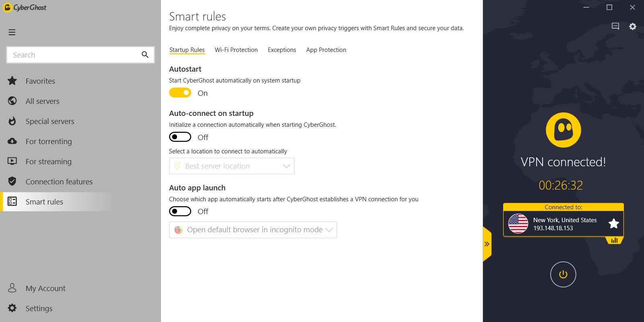This screenshot has width=644, height=322.
Task: Click the search magnifier icon
Action: click(145, 55)
